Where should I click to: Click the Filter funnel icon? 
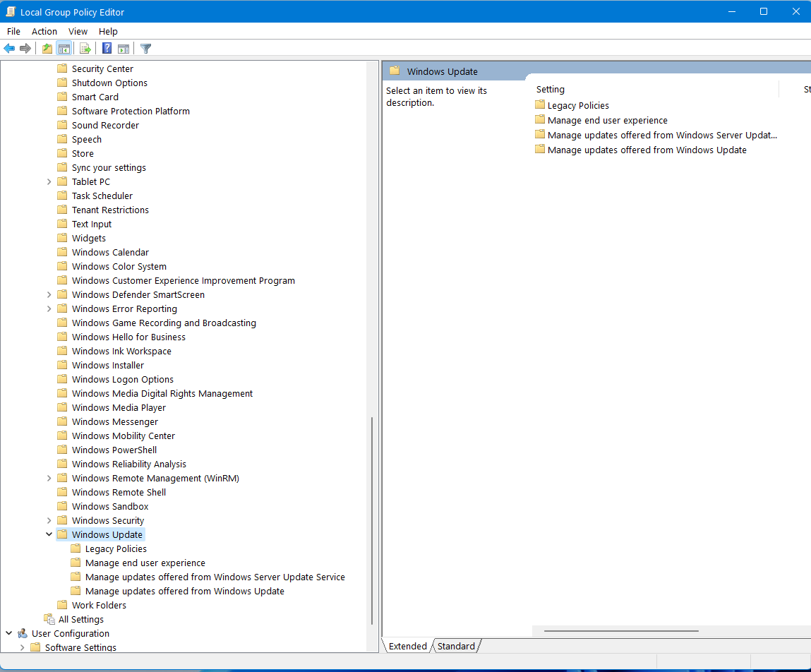(146, 49)
